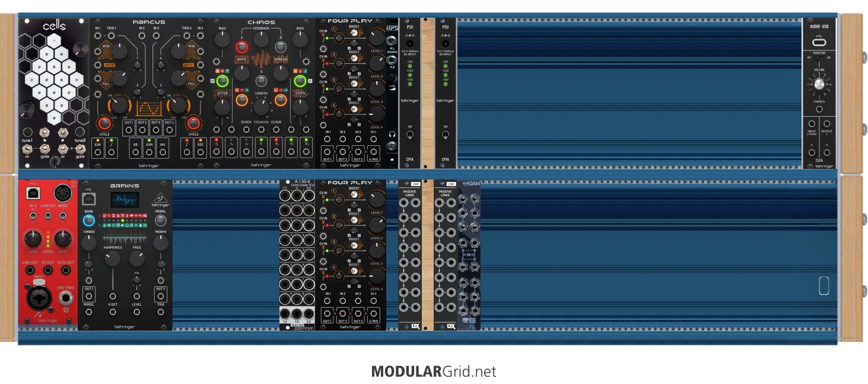Adjust the VOL knob on HPO module
Viewport: 868px width, 384px height.
392,78
